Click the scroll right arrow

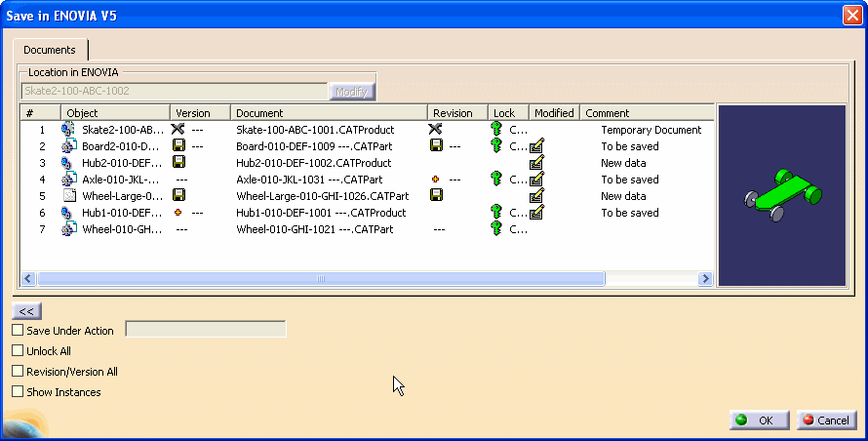(x=705, y=278)
